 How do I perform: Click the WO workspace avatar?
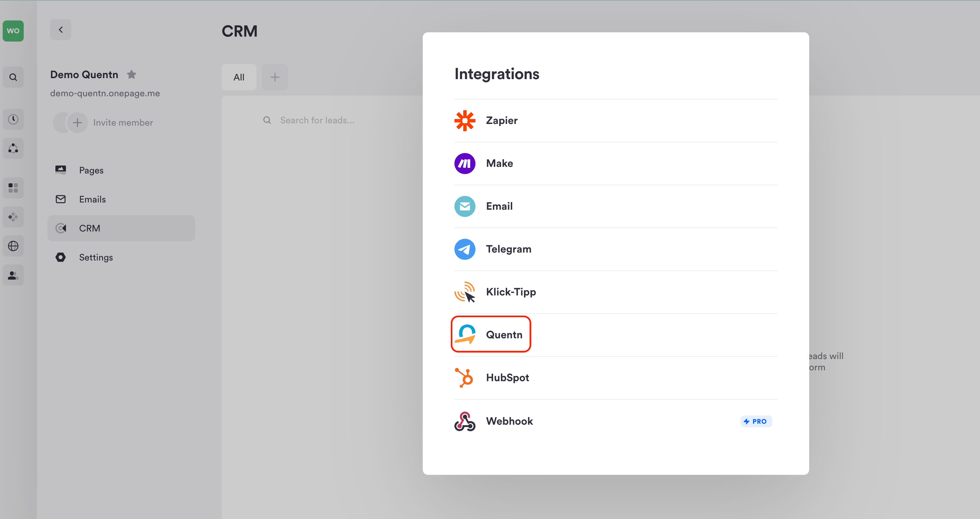(x=13, y=31)
